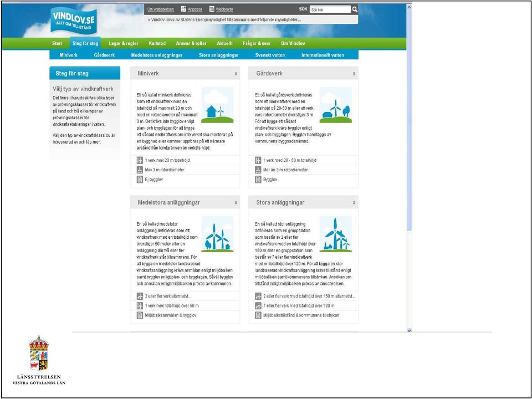Click the 'Miljöbalkstillstånd & kommunens tillstyrkan' text

click(301, 315)
